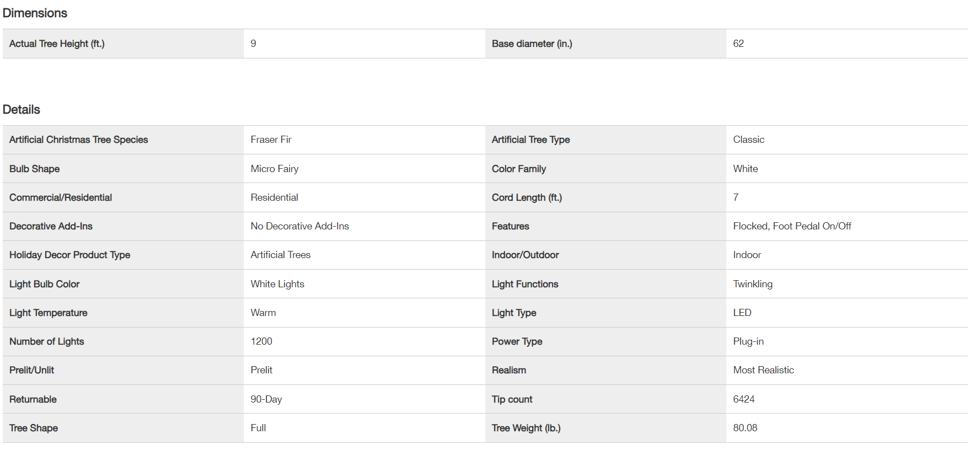The image size is (980, 461).
Task: Click the Color Family label
Action: point(518,169)
